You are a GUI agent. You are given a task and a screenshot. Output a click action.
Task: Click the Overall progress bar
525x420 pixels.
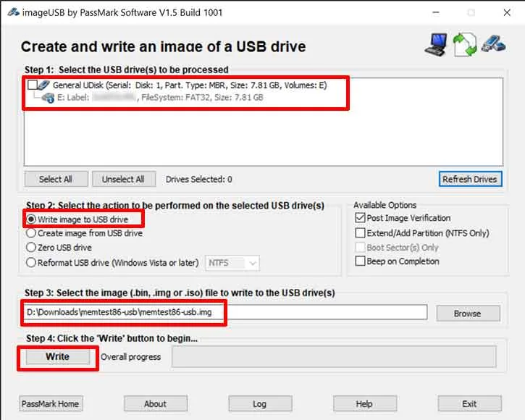click(x=334, y=357)
